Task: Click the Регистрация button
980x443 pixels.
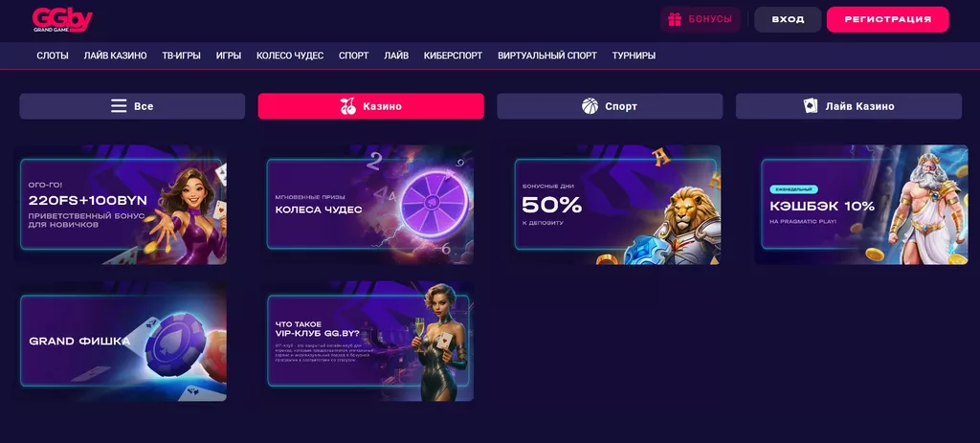Action: pos(887,19)
